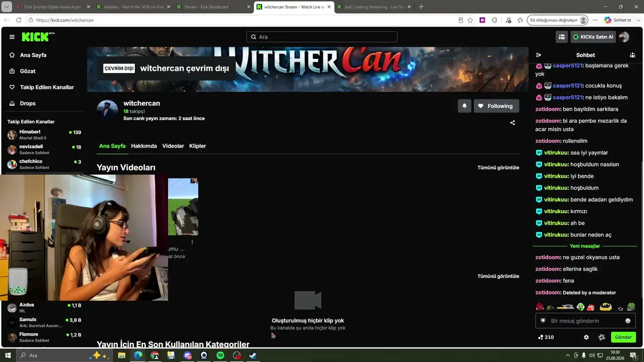Image resolution: width=644 pixels, height=362 pixels.
Task: Open Takip Edilen Kanallar in the sidebar
Action: tap(47, 87)
